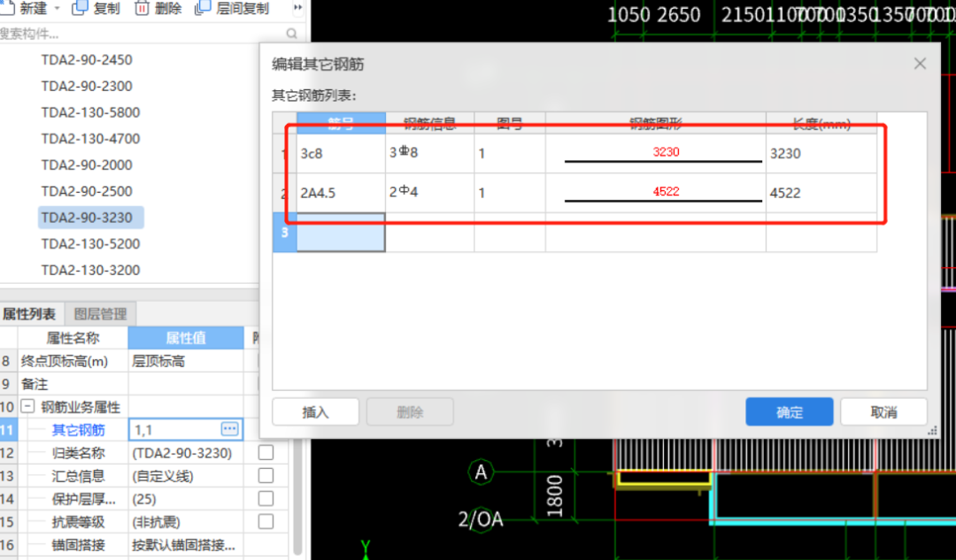Click the 层间复制 (copy between floors) icon
This screenshot has width=956, height=560.
[203, 8]
